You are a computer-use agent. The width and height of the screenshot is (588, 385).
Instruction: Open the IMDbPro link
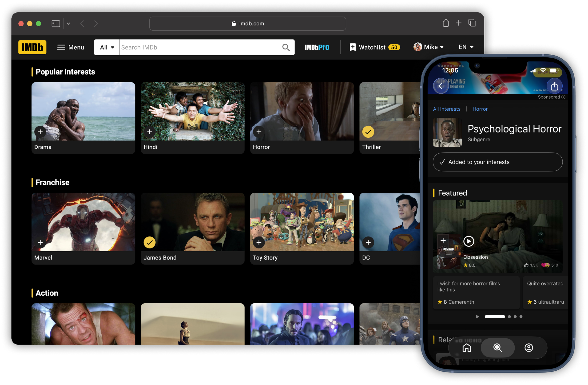point(317,47)
